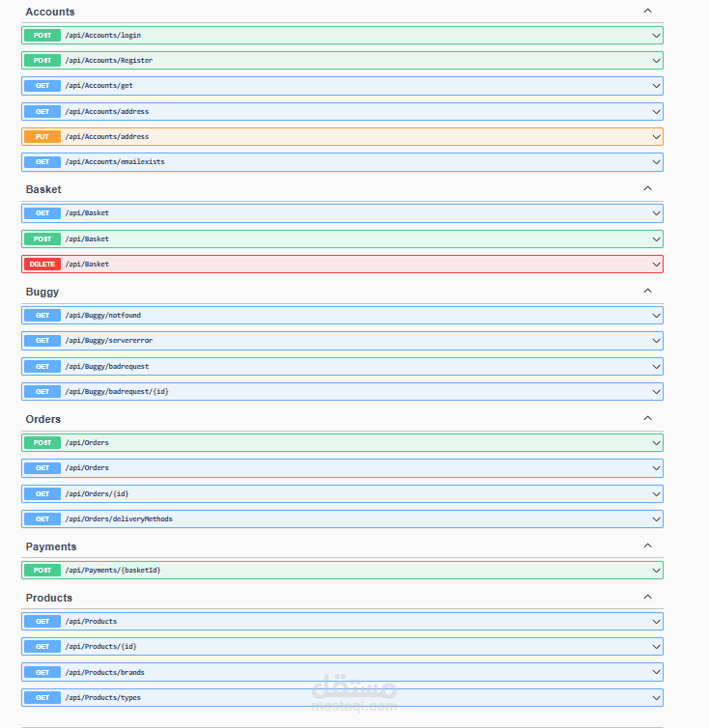This screenshot has height=728, width=709.
Task: Select the /api/Accounts/emailexists path text
Action: click(115, 161)
